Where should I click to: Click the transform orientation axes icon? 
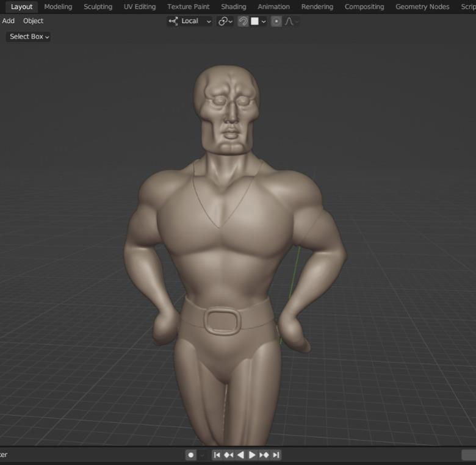pyautogui.click(x=173, y=21)
